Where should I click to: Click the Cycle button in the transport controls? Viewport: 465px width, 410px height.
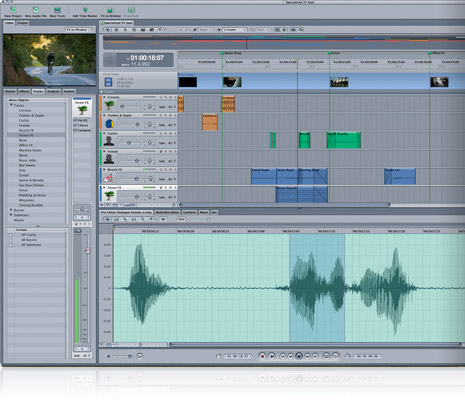[326, 356]
